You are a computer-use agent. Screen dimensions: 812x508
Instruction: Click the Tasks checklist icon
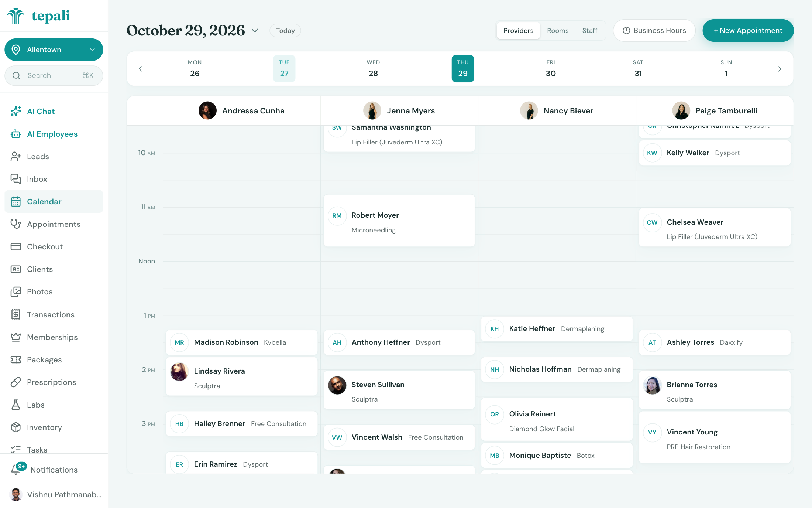tap(16, 449)
